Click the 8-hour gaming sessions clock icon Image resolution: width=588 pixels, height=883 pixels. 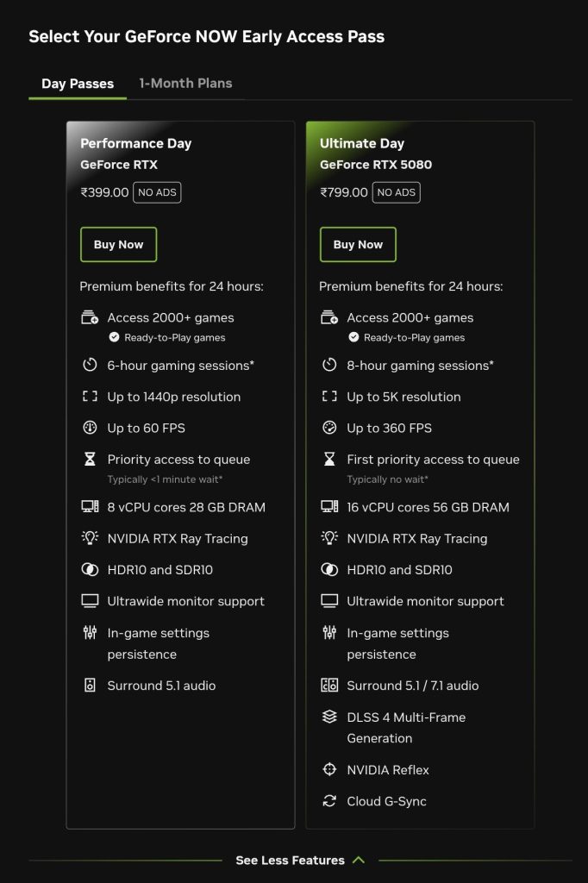click(x=329, y=365)
